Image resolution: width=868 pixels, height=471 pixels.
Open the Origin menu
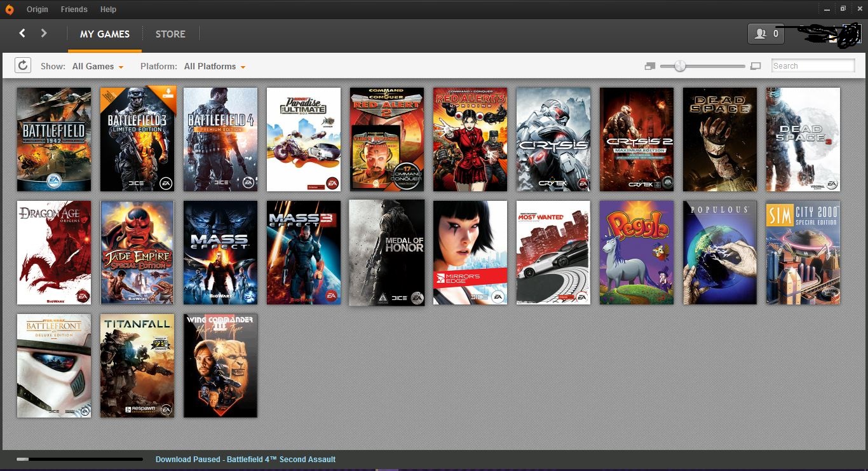(37, 10)
